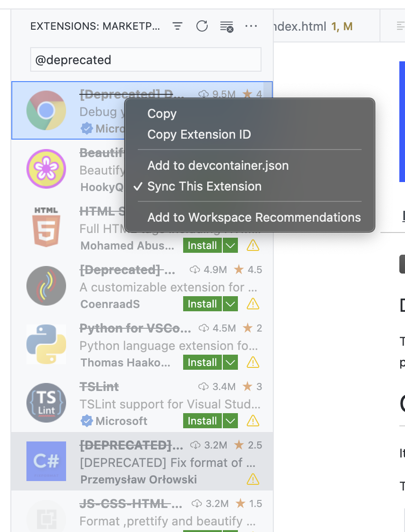
Task: Click the Refresh extensions icon
Action: click(x=202, y=26)
